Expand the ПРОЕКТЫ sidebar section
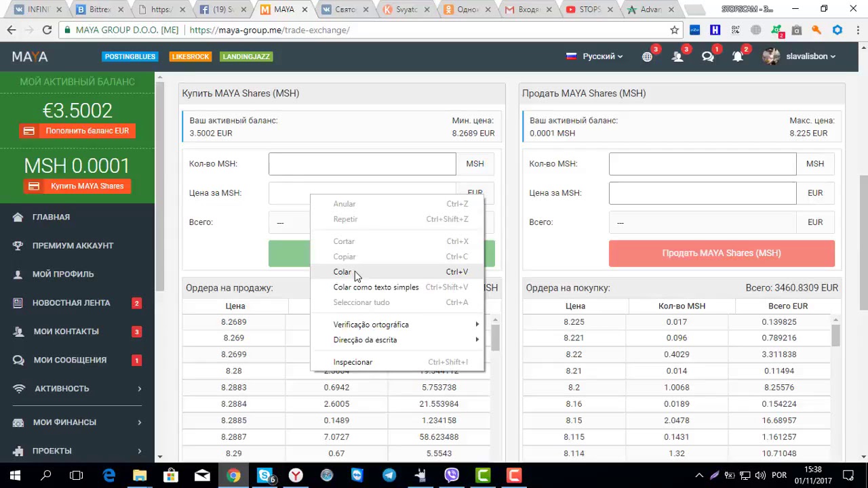The width and height of the screenshot is (868, 488). 77,451
